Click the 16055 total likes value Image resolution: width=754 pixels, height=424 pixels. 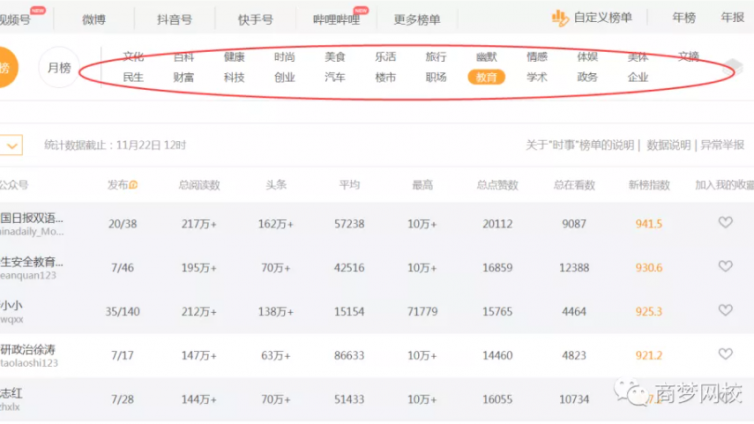pos(497,399)
